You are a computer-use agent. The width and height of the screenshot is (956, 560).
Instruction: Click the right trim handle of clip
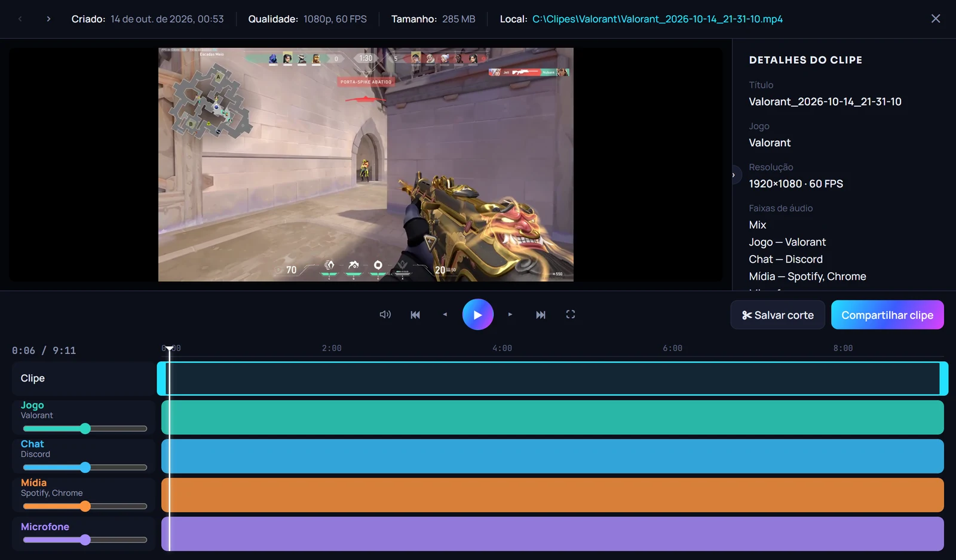tap(944, 379)
